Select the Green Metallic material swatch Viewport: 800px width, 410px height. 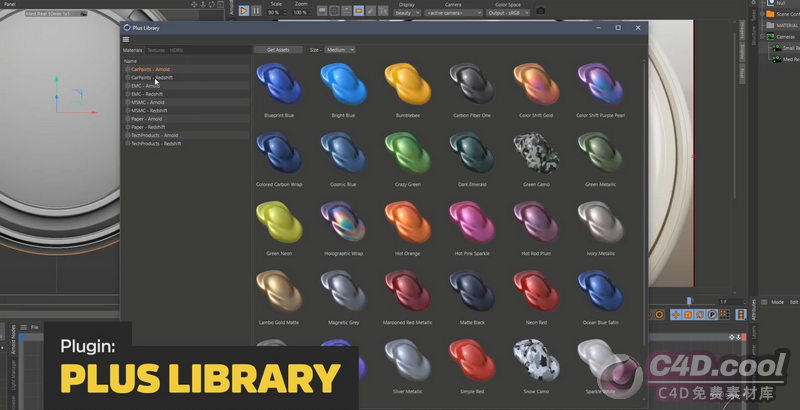(601, 152)
